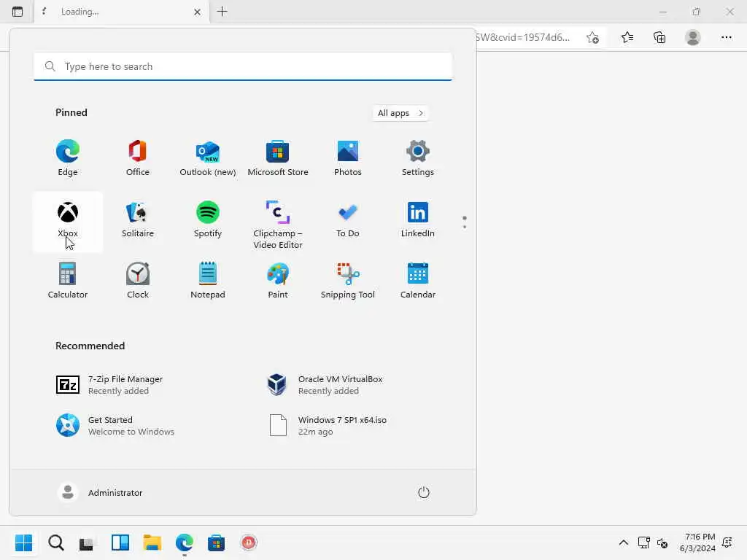Click the Windows Start button on the taskbar
The height and width of the screenshot is (560, 747).
coord(24,542)
